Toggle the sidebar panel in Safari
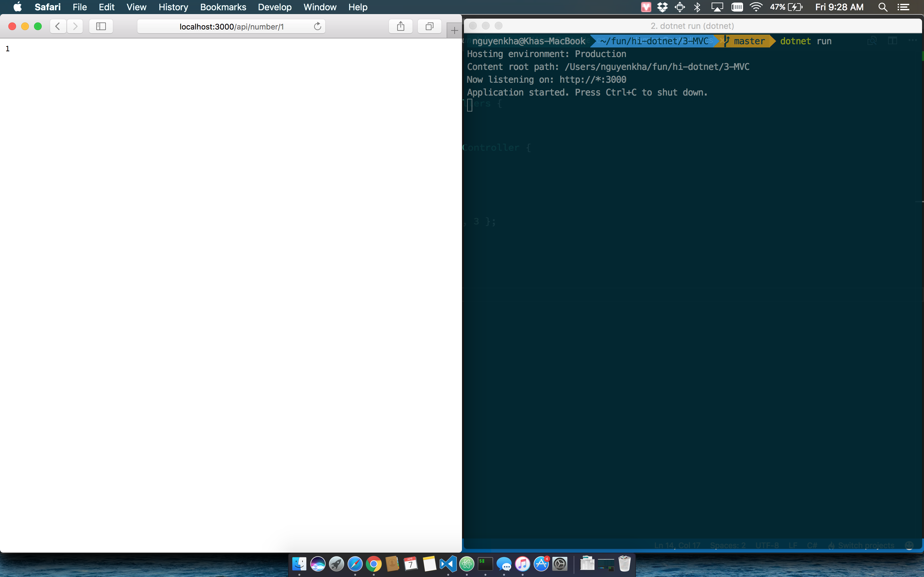 tap(101, 26)
